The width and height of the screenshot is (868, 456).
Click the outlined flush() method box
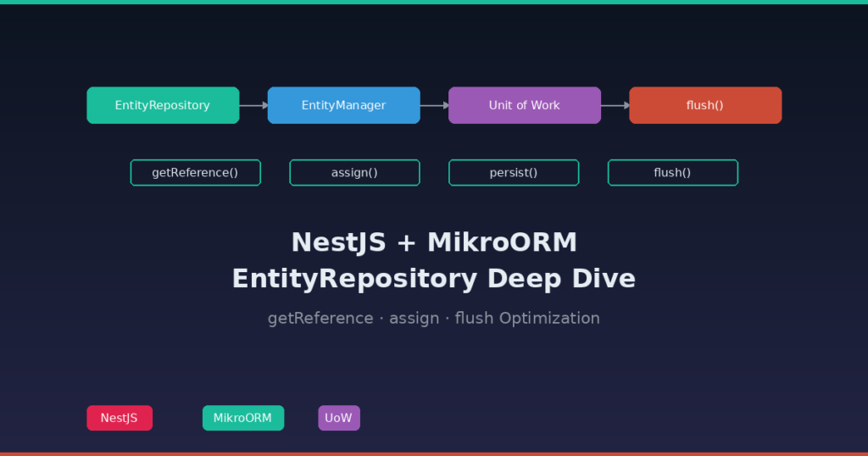[x=672, y=173]
